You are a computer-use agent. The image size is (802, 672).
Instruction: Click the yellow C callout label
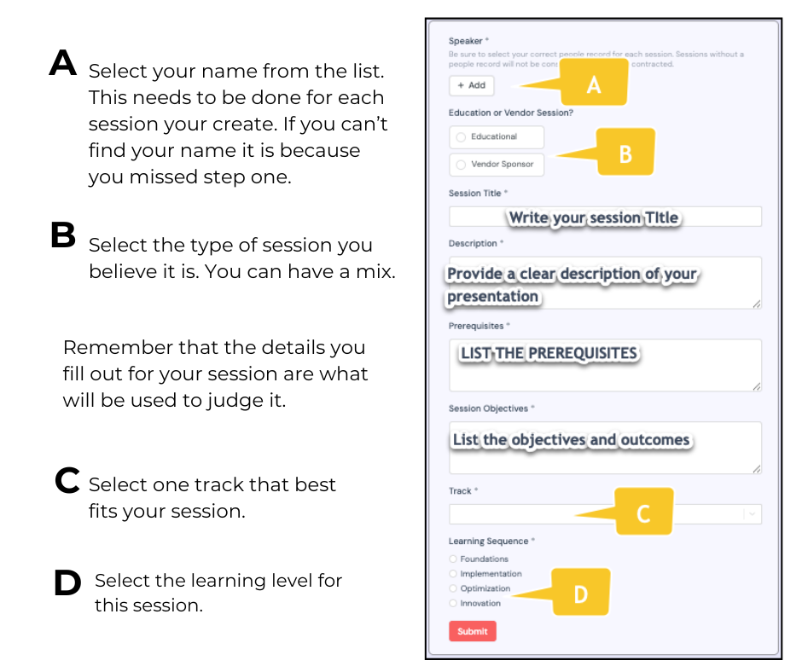coord(643,513)
